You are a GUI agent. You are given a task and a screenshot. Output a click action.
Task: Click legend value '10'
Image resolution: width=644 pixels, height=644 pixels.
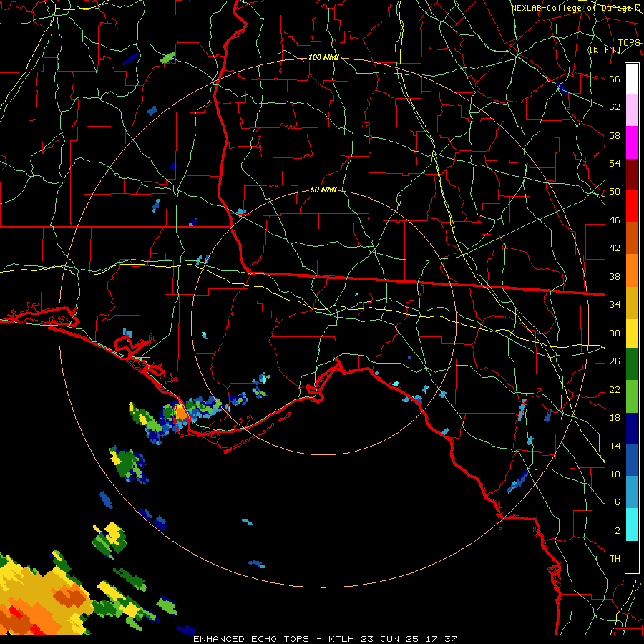(615, 474)
